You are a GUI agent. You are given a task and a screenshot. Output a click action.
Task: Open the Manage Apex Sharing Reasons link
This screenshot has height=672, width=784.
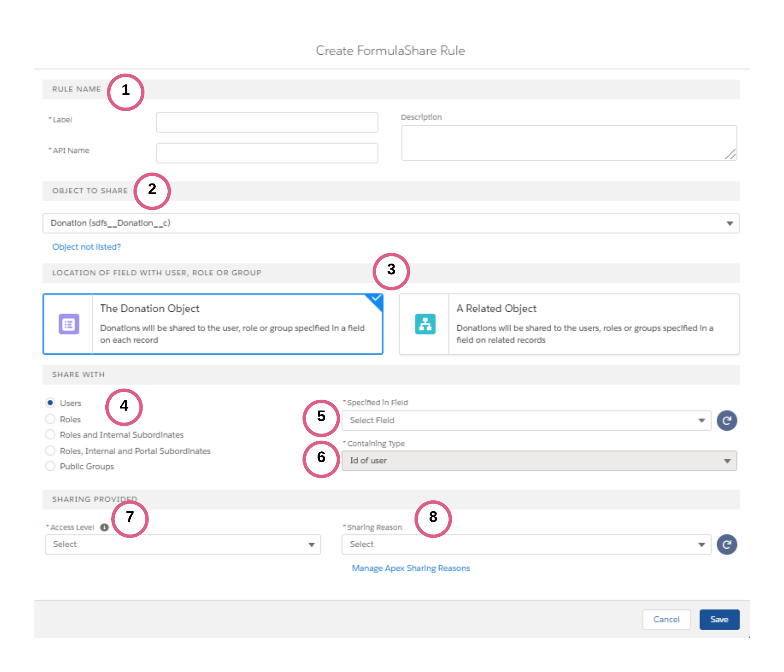click(x=410, y=568)
